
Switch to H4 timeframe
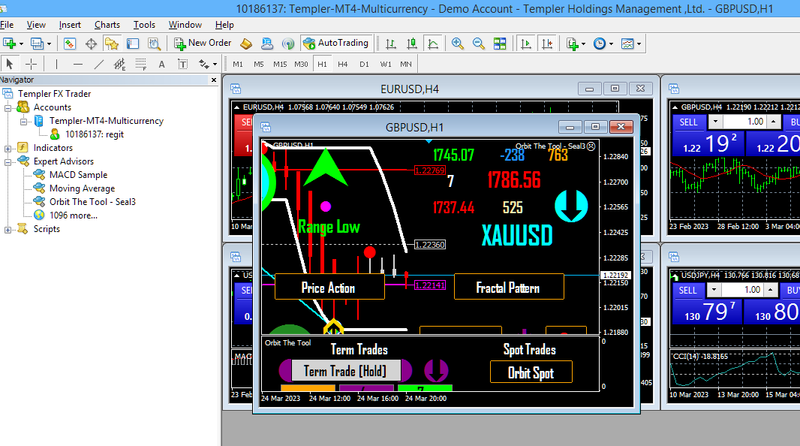(x=342, y=64)
